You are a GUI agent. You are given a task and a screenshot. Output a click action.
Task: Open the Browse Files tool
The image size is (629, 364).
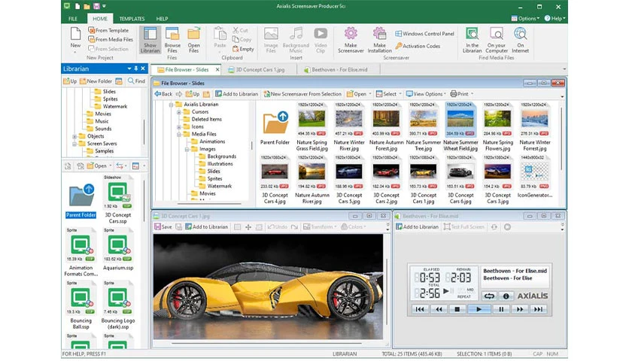172,40
